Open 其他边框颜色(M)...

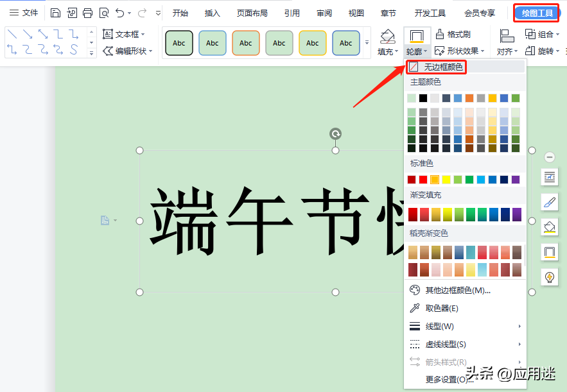click(x=465, y=291)
